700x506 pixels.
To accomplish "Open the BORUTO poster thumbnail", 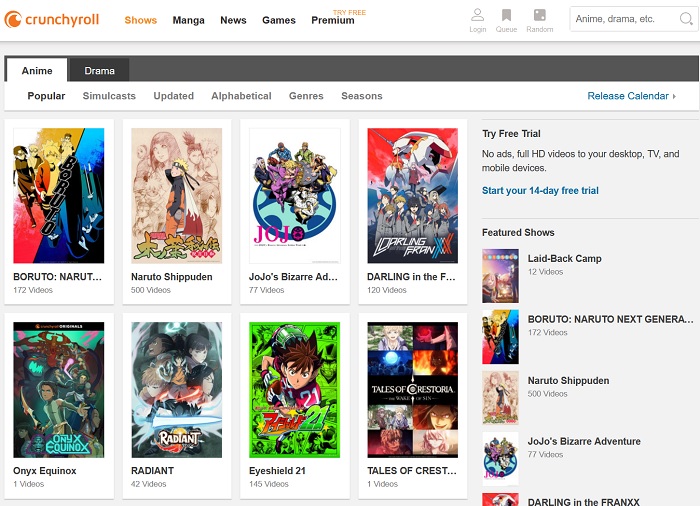I will pyautogui.click(x=58, y=196).
